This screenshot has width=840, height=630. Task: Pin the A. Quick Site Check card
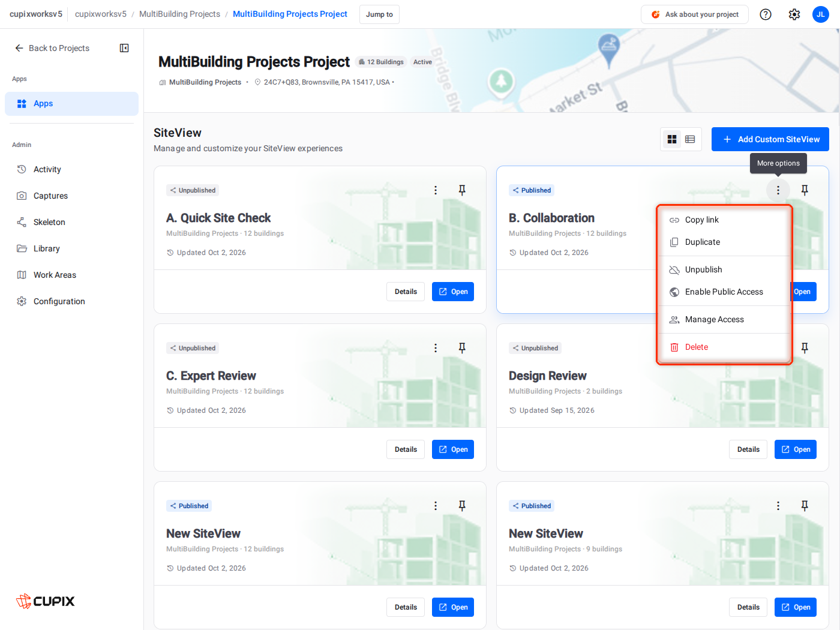[462, 190]
